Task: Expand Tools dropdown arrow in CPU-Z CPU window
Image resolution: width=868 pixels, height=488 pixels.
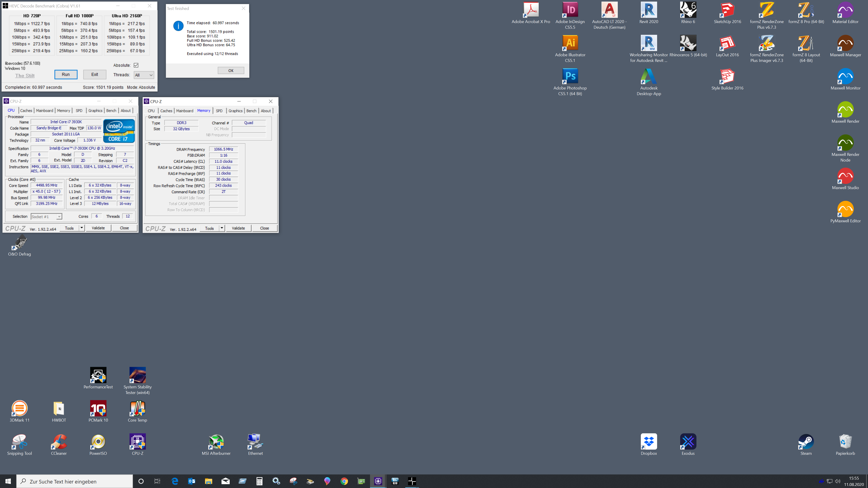Action: click(82, 228)
